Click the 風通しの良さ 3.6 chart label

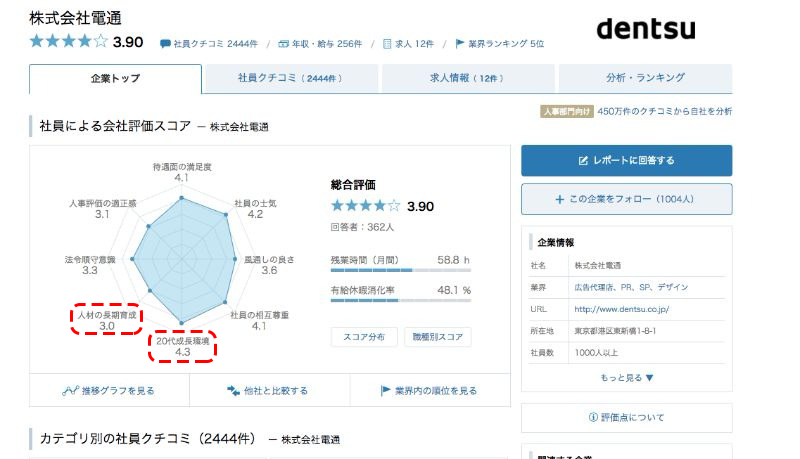click(x=269, y=265)
